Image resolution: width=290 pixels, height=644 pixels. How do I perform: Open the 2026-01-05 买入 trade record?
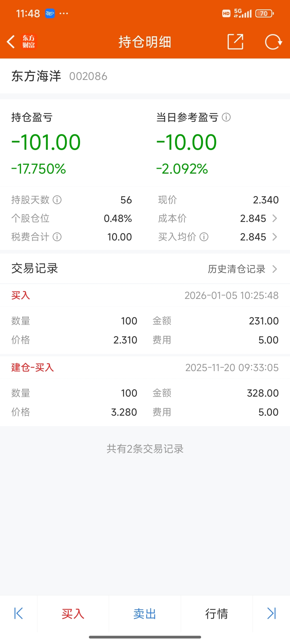145,319
